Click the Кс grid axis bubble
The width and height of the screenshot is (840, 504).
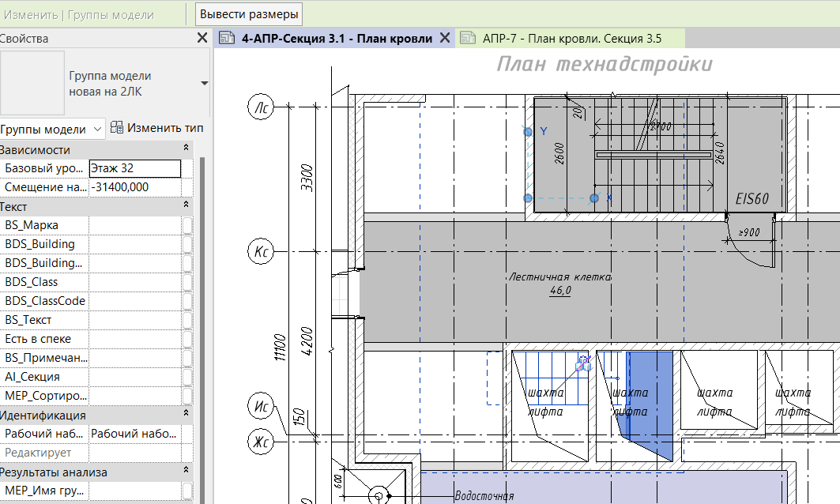[261, 251]
